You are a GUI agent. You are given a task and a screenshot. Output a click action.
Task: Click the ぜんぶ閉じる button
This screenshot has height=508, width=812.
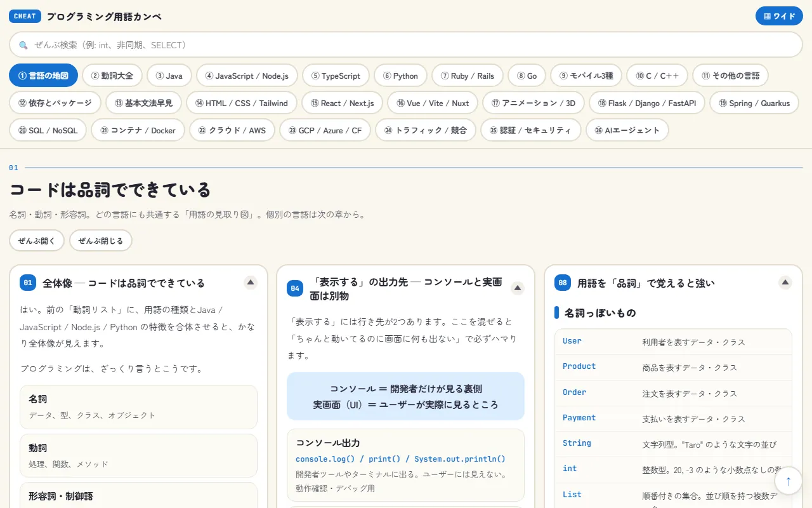[x=101, y=241]
